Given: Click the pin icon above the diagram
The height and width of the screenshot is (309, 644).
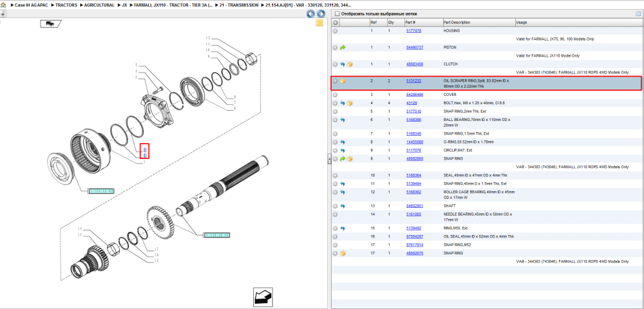Looking at the screenshot, I should 3,14.
